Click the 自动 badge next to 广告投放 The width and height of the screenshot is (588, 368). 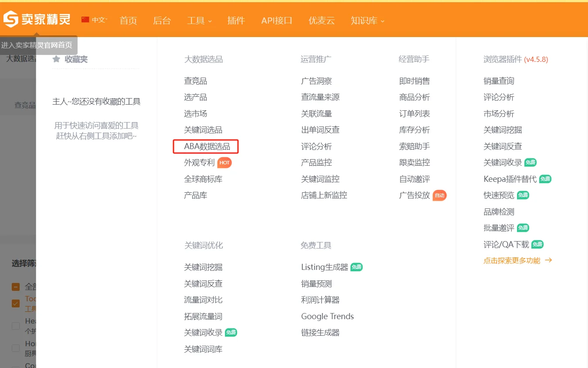pos(440,195)
